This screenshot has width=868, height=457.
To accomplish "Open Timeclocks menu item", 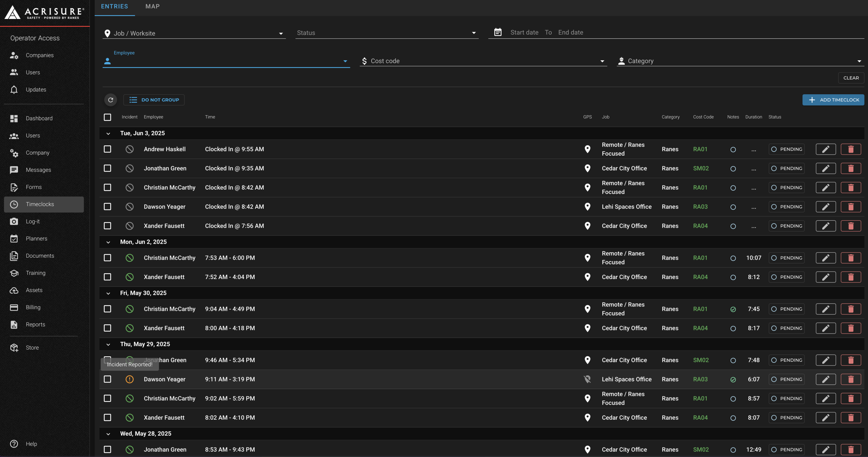I will (44, 204).
